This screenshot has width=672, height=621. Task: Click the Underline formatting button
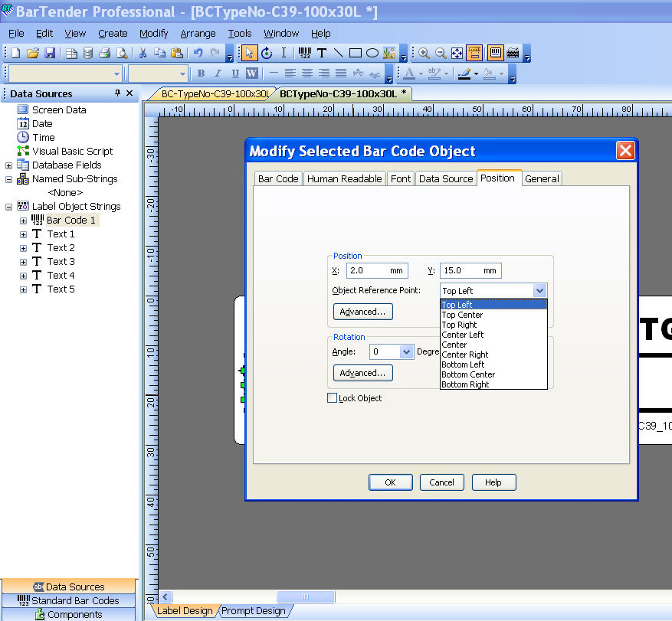[235, 74]
